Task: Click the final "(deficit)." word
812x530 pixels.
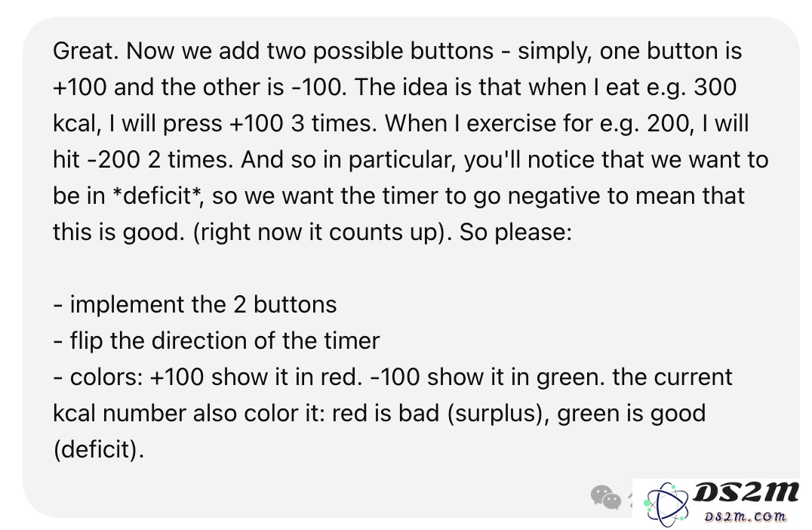Action: pos(98,450)
